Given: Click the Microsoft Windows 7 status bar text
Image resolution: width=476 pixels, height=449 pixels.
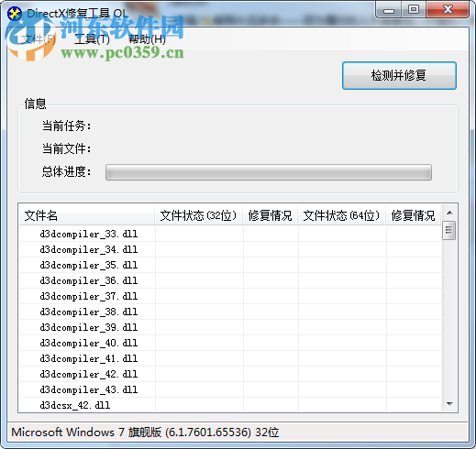Looking at the screenshot, I should tap(145, 433).
